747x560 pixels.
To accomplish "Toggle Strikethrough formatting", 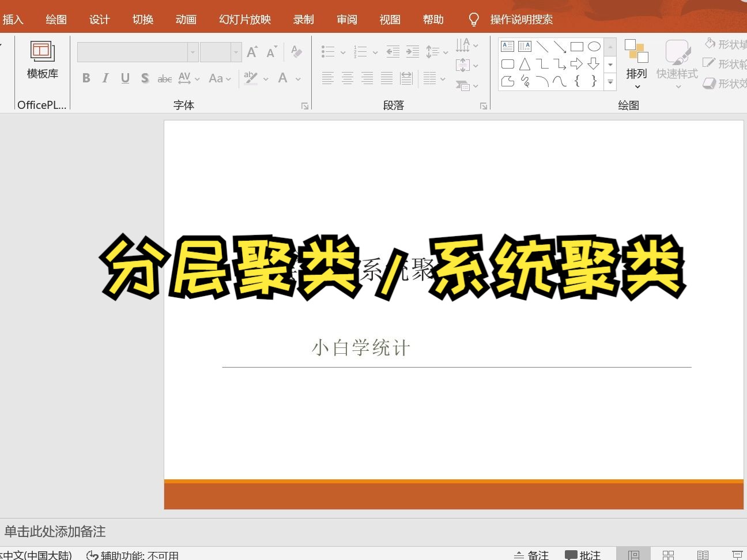I will coord(164,78).
